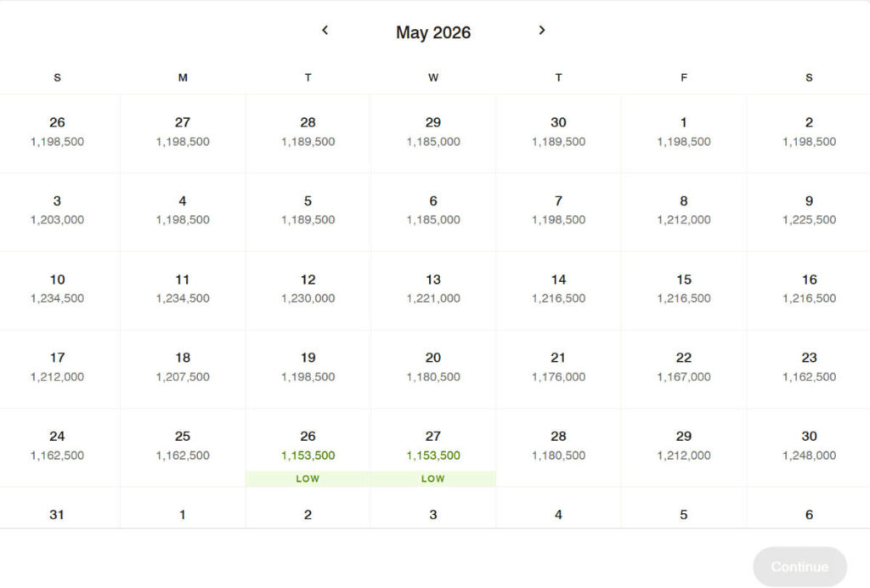Screen dimensions: 870x588
Task: Click the Sunday column header
Action: [57, 77]
